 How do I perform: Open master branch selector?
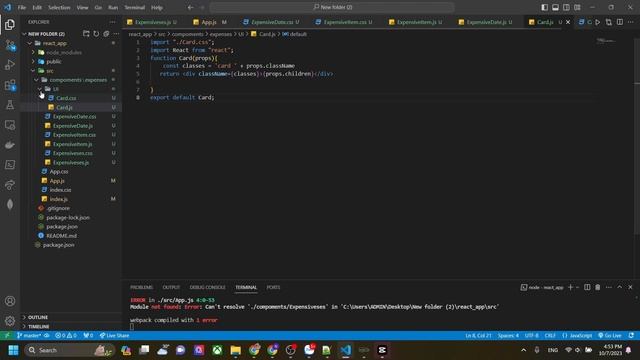pos(29,336)
